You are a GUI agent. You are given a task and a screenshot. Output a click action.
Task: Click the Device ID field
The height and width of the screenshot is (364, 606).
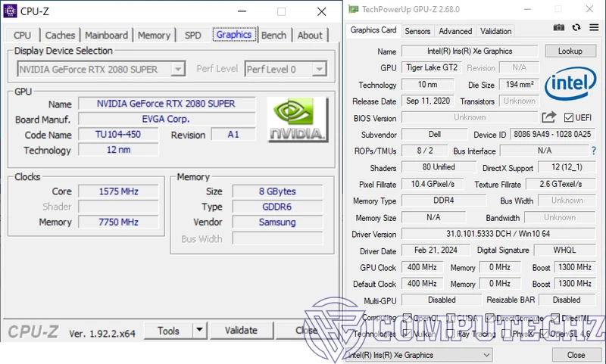[552, 135]
